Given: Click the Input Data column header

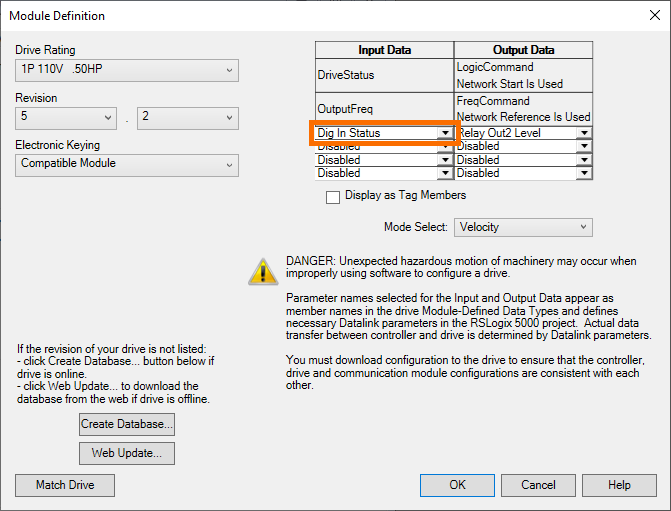Looking at the screenshot, I should coord(384,50).
